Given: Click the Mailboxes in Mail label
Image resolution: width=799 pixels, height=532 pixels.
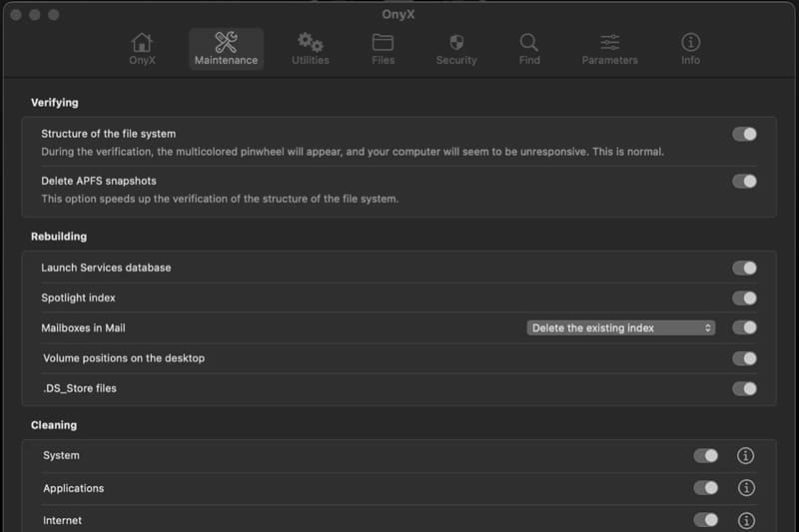Looking at the screenshot, I should point(83,327).
